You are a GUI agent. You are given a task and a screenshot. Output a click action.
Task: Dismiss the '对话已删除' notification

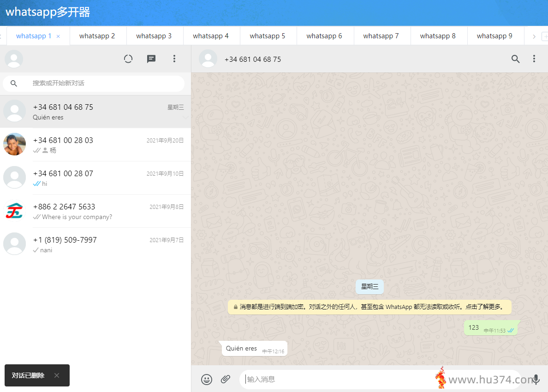click(57, 375)
